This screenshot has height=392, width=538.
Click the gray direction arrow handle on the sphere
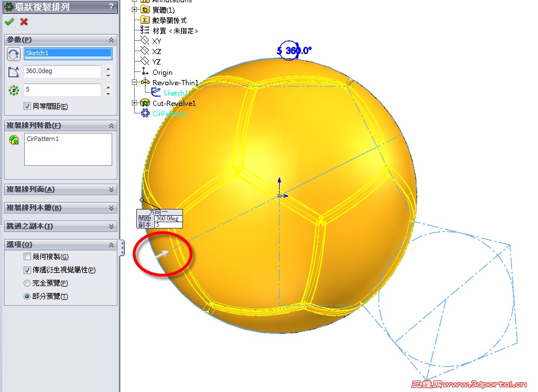coord(162,254)
